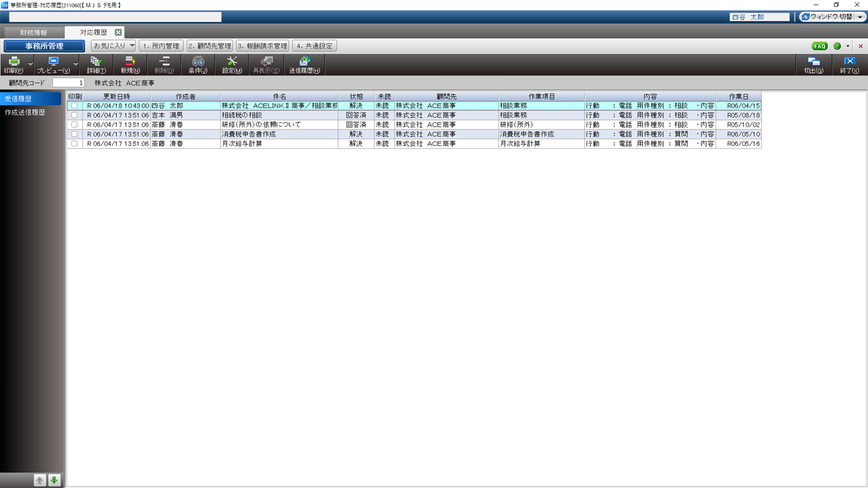
Task: Open the プレビュー (Preview) toolbar icon
Action: click(x=53, y=65)
